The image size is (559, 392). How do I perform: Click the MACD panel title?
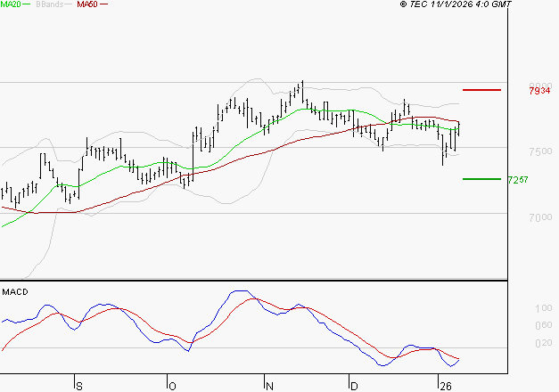(15, 292)
